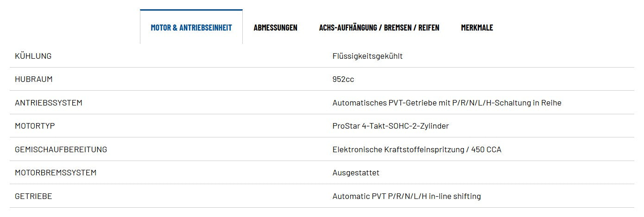
Task: Open Achs-Aufhängung / Bremsen / Reifen tab
Action: [379, 27]
